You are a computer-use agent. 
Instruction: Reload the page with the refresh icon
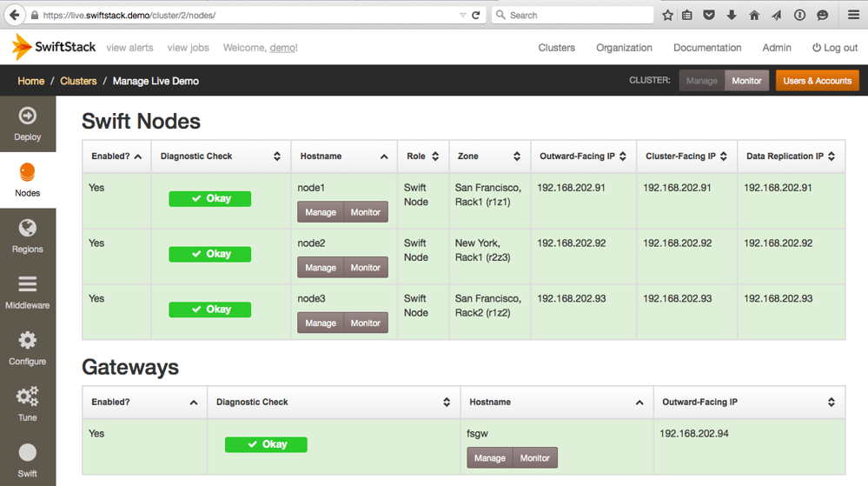[475, 15]
